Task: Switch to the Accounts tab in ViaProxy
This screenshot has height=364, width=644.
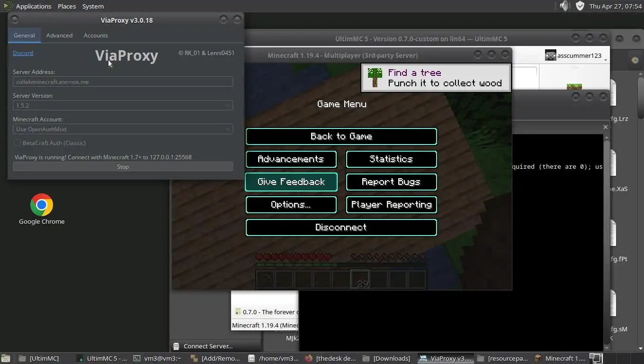Action: click(96, 35)
